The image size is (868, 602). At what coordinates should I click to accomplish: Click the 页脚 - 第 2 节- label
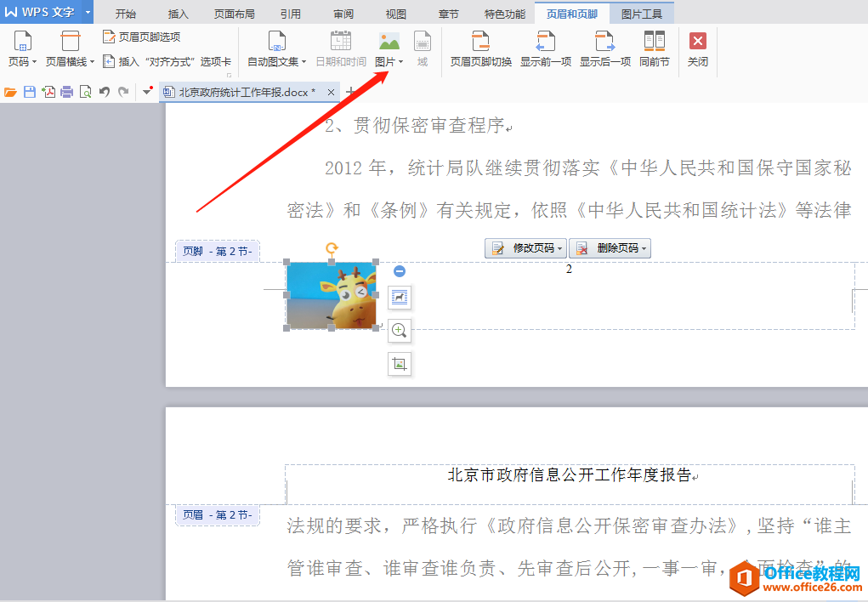pos(218,251)
